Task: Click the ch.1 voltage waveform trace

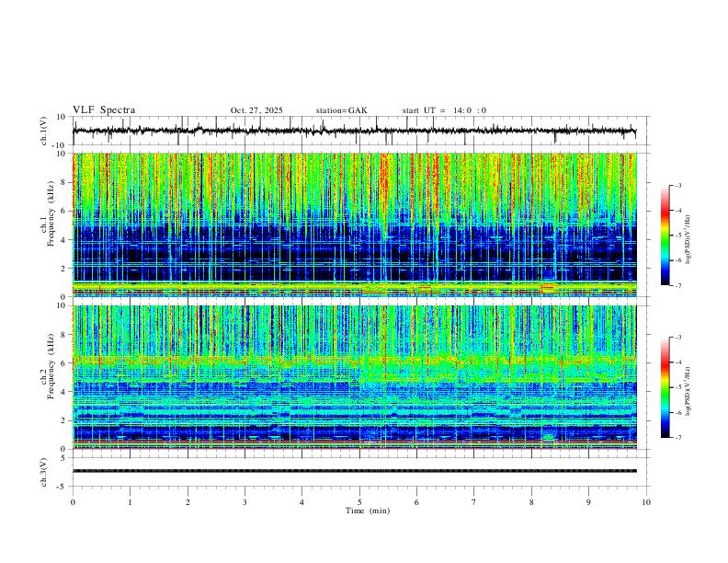Action: [x=355, y=131]
